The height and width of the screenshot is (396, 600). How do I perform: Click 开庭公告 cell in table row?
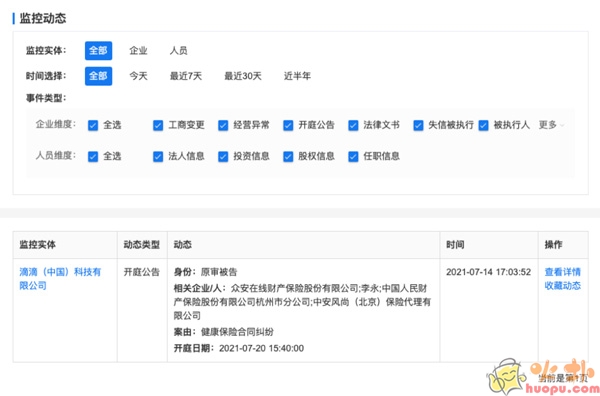pyautogui.click(x=142, y=272)
